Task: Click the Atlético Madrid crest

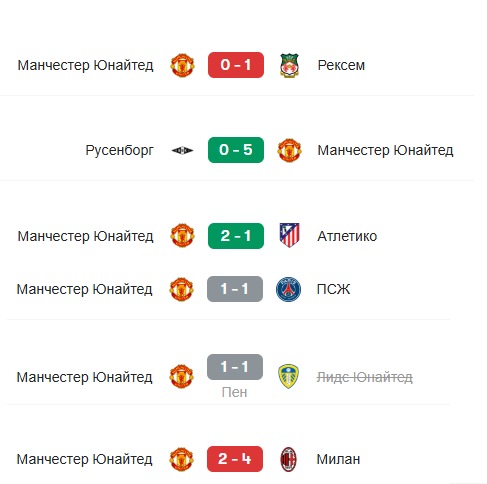Action: click(x=289, y=235)
